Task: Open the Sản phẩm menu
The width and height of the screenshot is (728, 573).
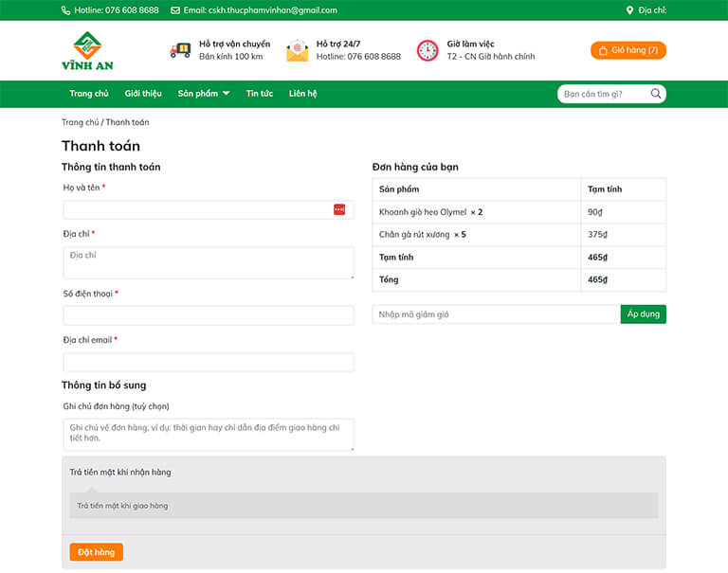Action: [198, 93]
